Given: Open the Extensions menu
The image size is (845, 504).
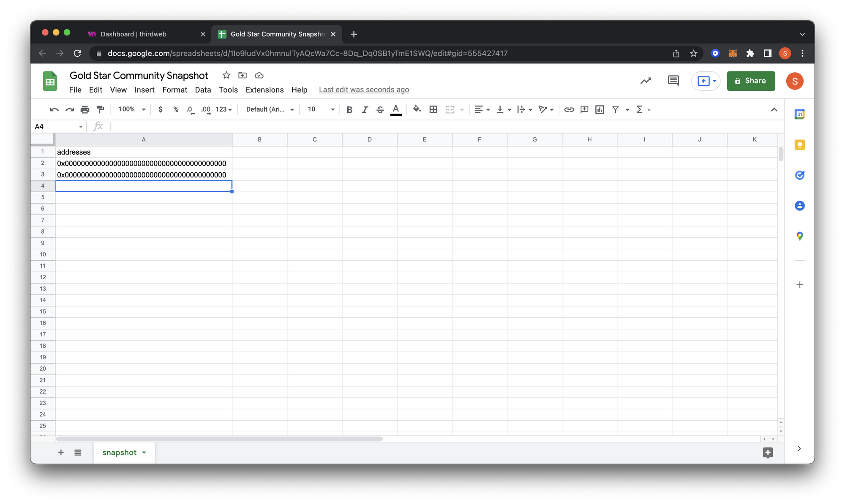Looking at the screenshot, I should 264,90.
